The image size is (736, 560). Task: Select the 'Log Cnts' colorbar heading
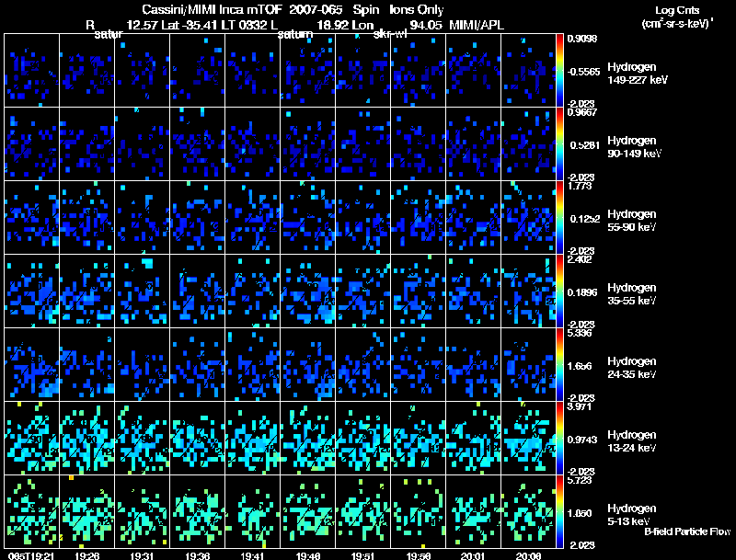pyautogui.click(x=677, y=10)
